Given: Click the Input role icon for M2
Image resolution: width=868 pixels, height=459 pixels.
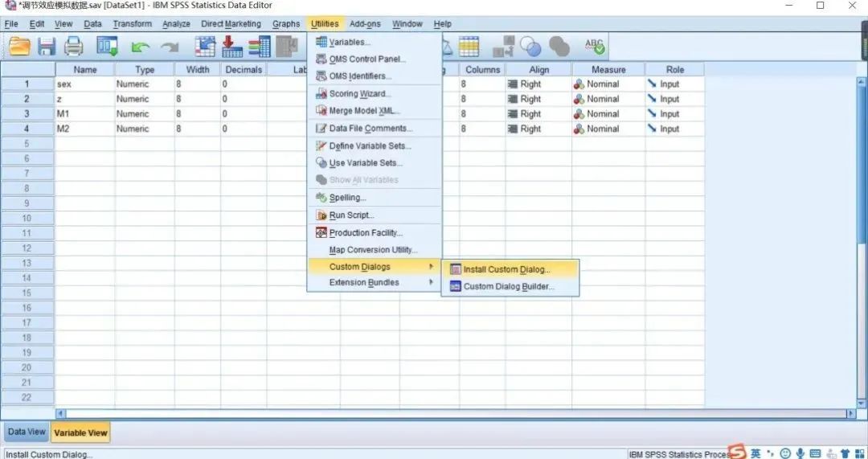Looking at the screenshot, I should tap(652, 129).
